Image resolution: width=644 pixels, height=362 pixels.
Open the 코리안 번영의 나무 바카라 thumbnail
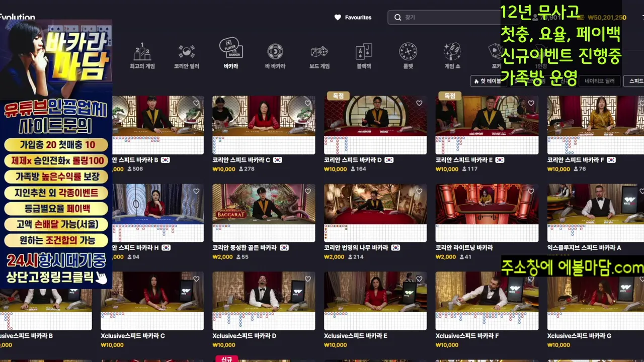pos(375,213)
